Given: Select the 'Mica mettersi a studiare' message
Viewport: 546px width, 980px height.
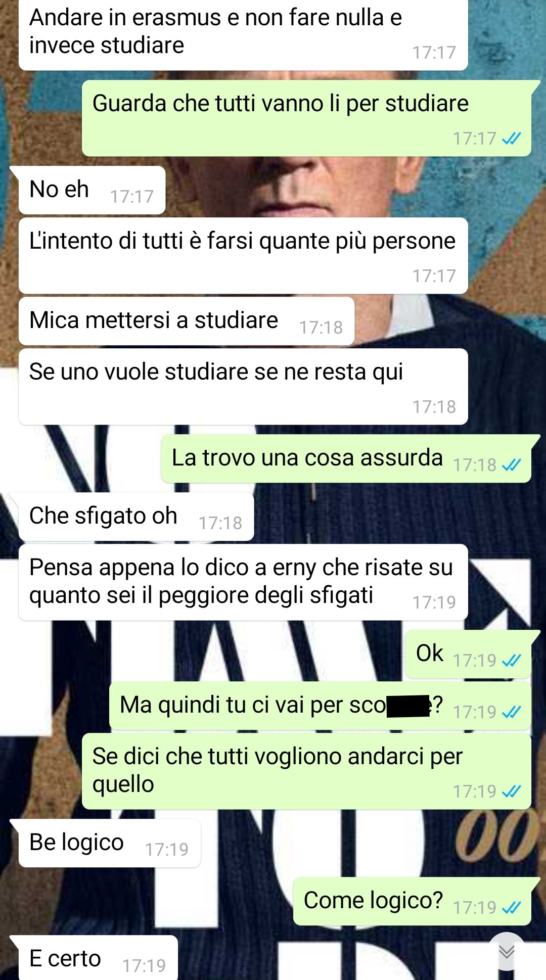Looking at the screenshot, I should point(187,321).
